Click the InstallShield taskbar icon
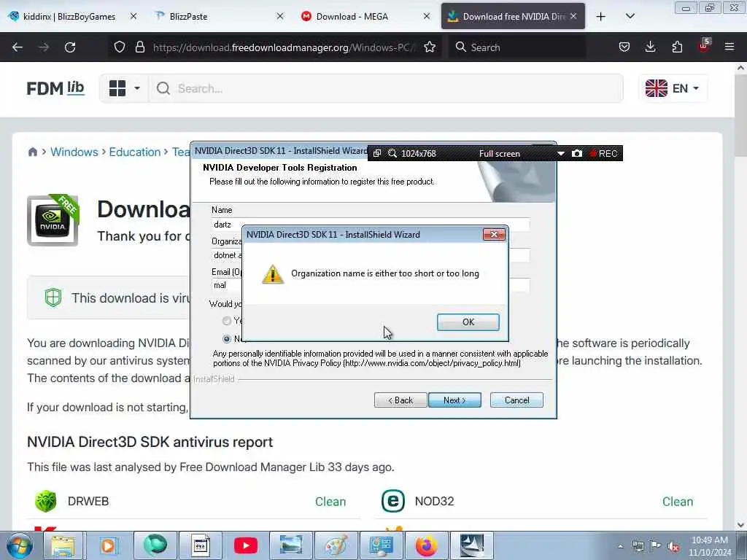Image resolution: width=747 pixels, height=560 pixels. [x=472, y=545]
